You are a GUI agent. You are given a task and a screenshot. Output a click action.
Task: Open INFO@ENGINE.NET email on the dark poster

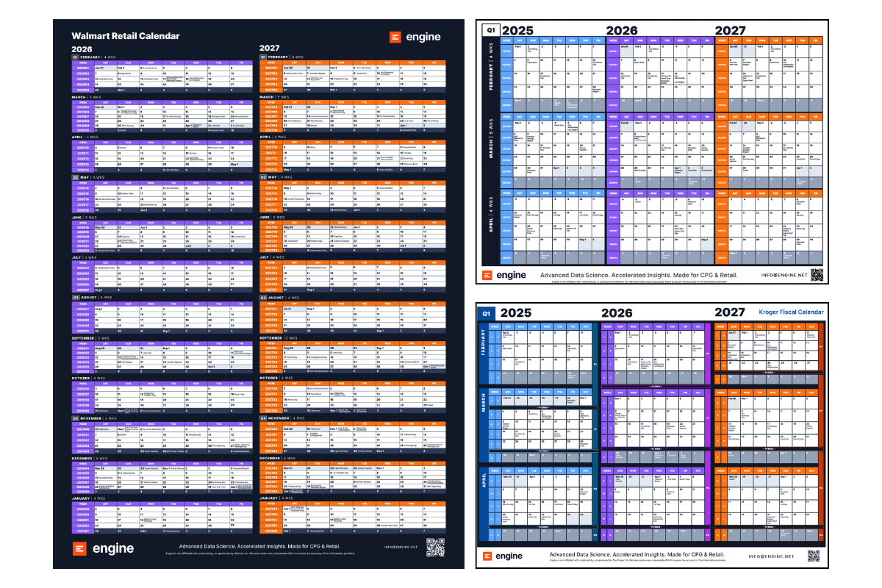click(400, 548)
